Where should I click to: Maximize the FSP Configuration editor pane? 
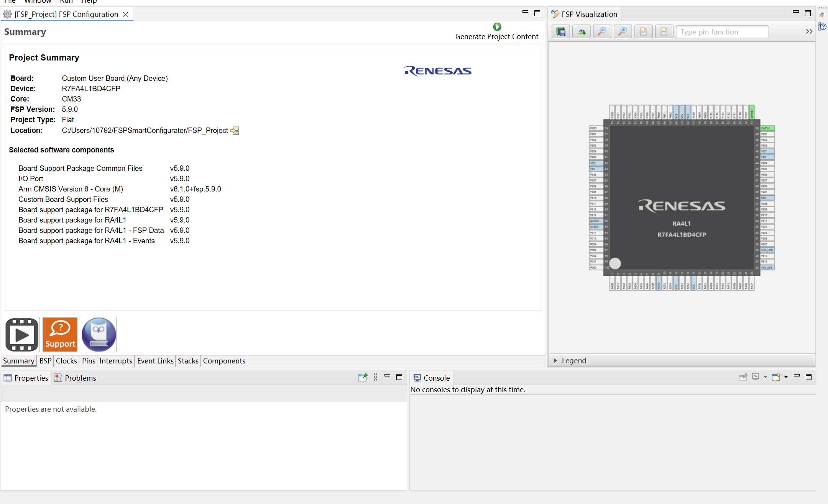tap(537, 13)
